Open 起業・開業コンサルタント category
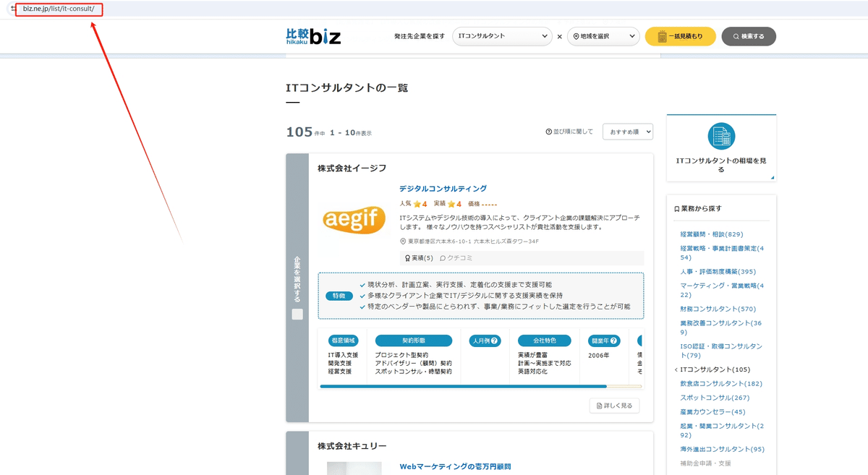The width and height of the screenshot is (868, 475). point(721,430)
